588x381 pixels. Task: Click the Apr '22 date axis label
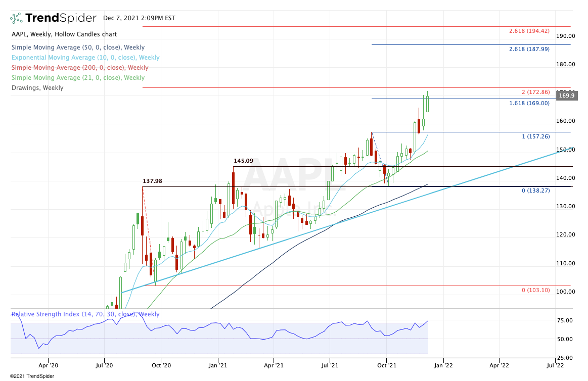(x=500, y=365)
